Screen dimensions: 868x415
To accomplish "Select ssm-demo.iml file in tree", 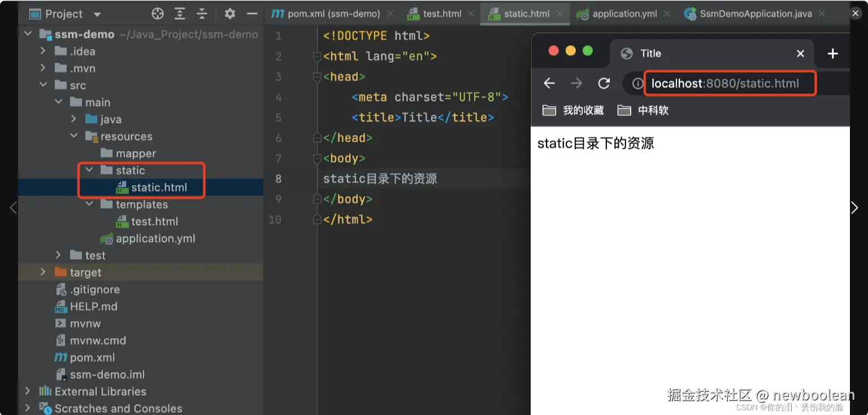I will coord(99,374).
